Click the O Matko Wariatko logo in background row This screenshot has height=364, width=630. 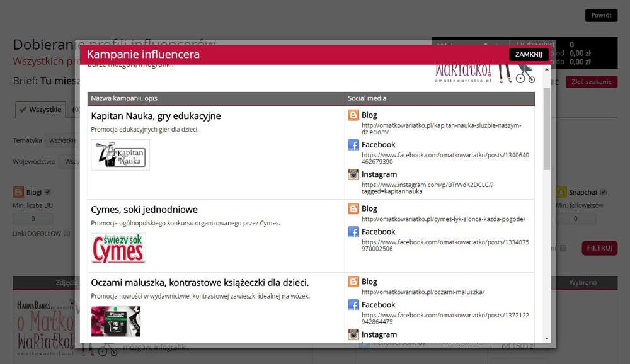click(45, 328)
